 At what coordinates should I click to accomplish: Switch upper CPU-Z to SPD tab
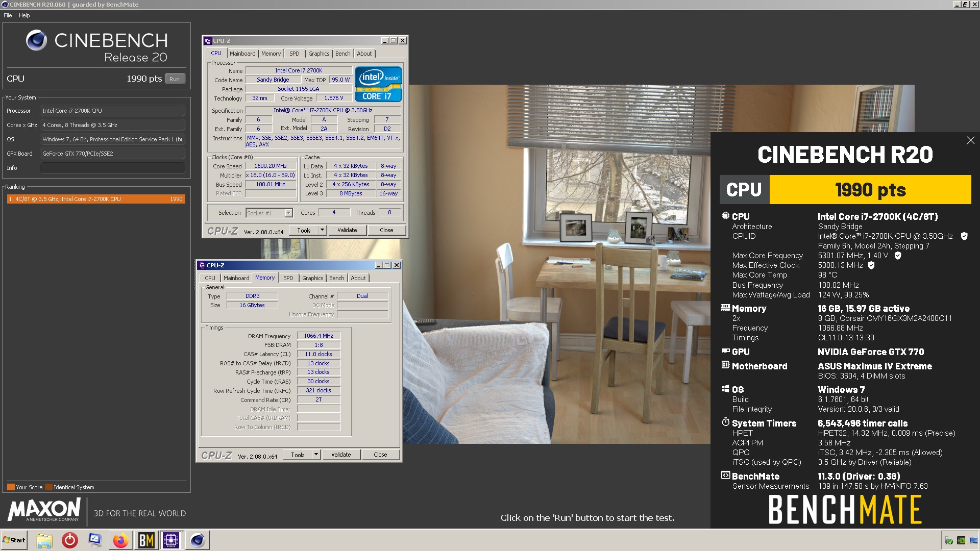(x=295, y=54)
